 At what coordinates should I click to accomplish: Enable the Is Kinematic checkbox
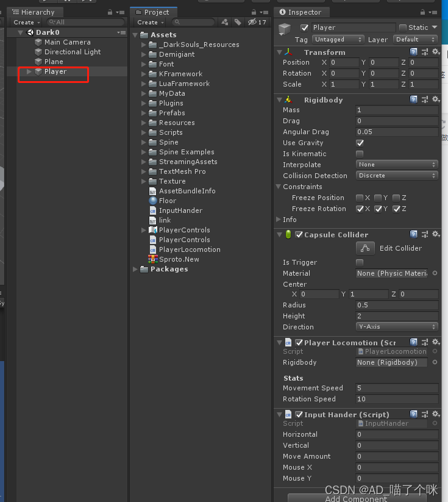point(360,154)
